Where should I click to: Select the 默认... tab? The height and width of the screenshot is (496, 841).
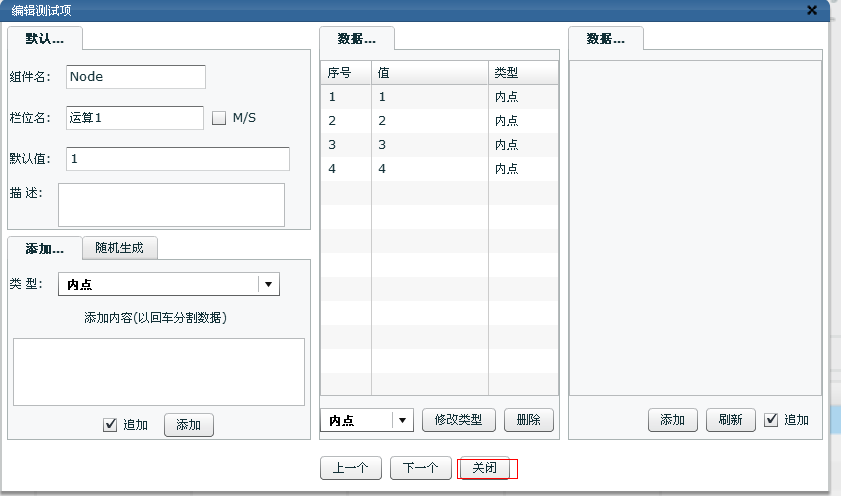44,38
